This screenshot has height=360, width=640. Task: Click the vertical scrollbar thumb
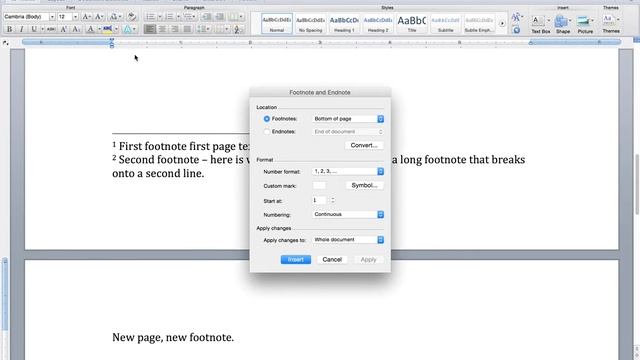(x=637, y=184)
